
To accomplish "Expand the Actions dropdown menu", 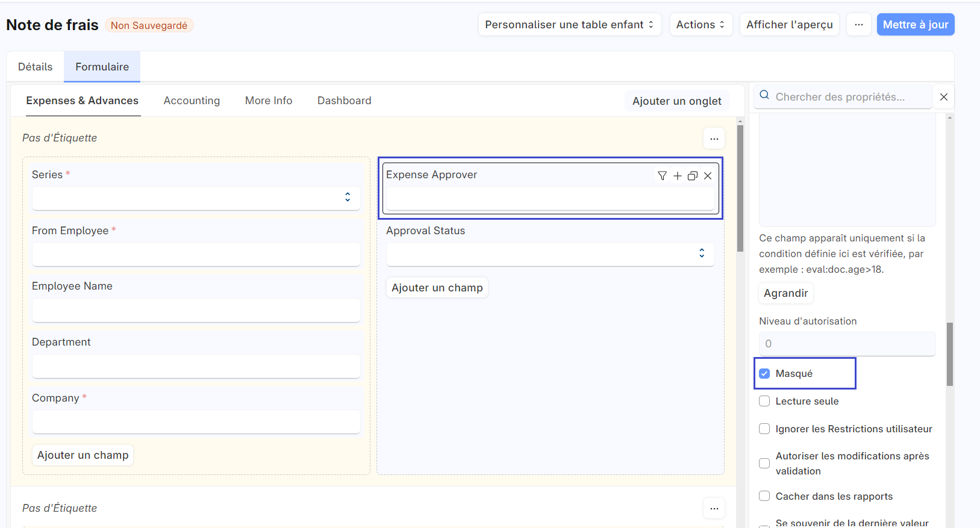I will click(x=701, y=25).
